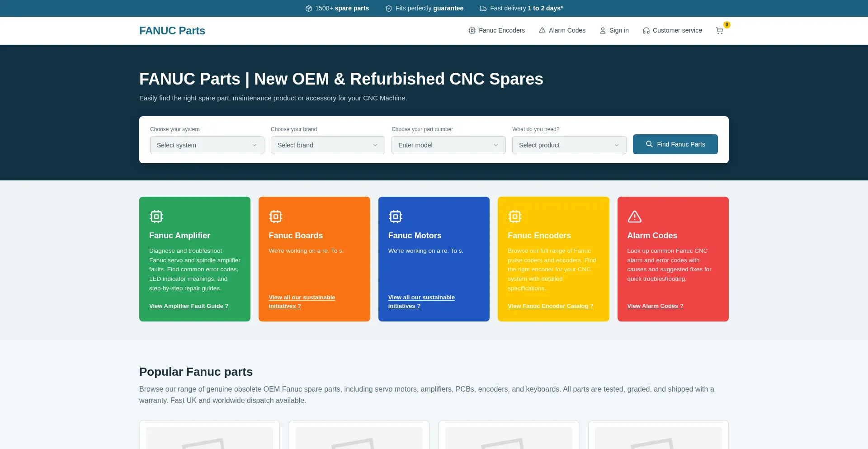
Task: Click the warning triangle icon on the red Alarm Codes card
Action: coord(635,217)
